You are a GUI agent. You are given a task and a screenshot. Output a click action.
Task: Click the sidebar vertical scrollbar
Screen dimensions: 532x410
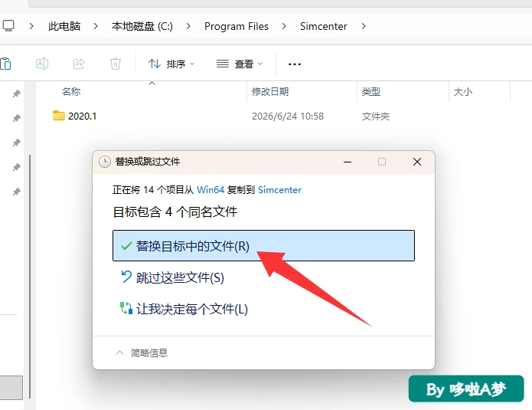click(x=30, y=277)
